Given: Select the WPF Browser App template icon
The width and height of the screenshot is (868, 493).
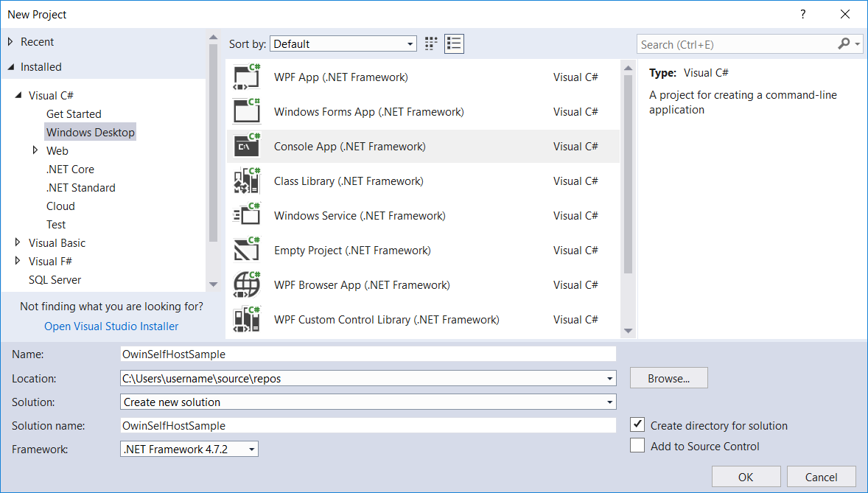Looking at the screenshot, I should [246, 284].
